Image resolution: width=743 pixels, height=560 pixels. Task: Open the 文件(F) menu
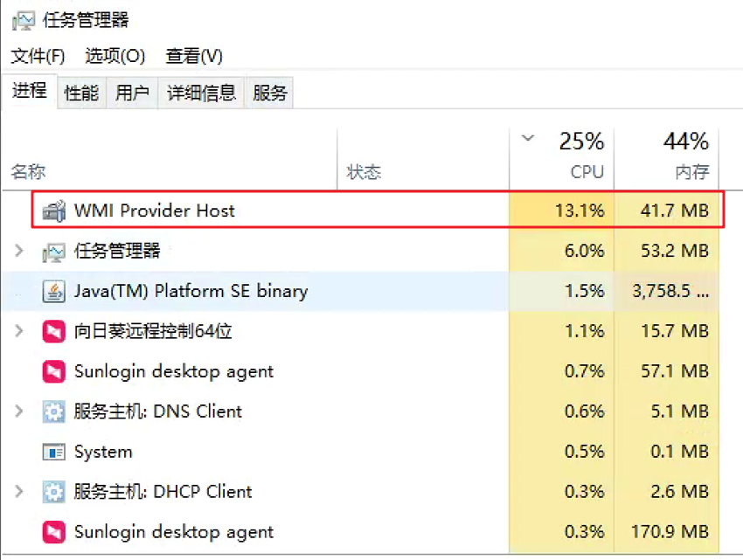click(x=38, y=56)
